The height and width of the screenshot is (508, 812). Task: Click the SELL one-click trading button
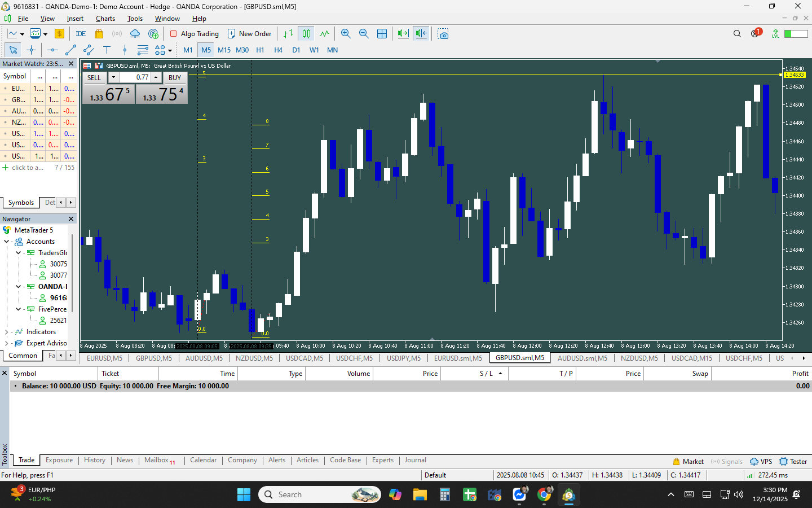click(94, 78)
